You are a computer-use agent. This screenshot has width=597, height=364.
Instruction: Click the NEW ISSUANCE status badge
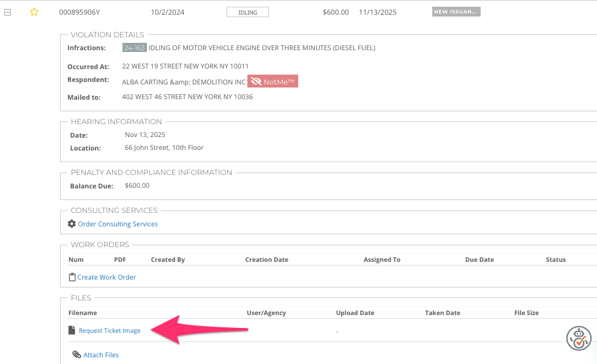click(456, 12)
